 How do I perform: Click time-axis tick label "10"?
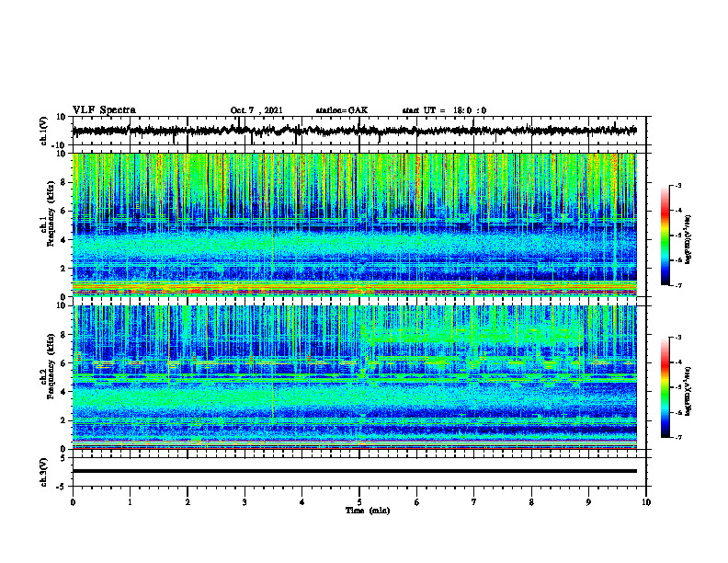646,502
